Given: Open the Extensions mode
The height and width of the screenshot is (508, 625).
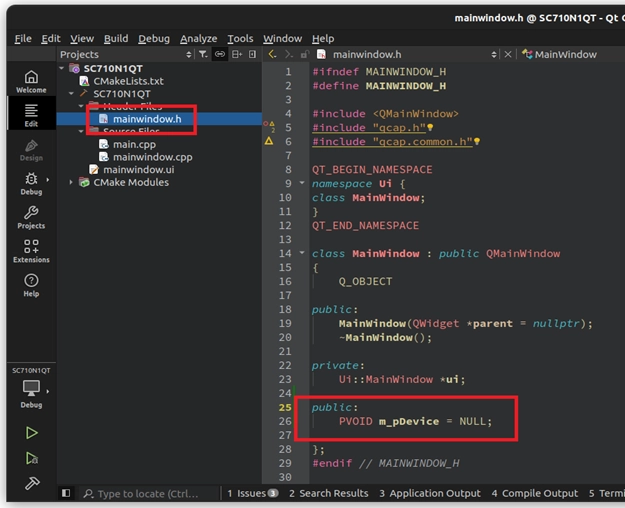Looking at the screenshot, I should pyautogui.click(x=30, y=250).
